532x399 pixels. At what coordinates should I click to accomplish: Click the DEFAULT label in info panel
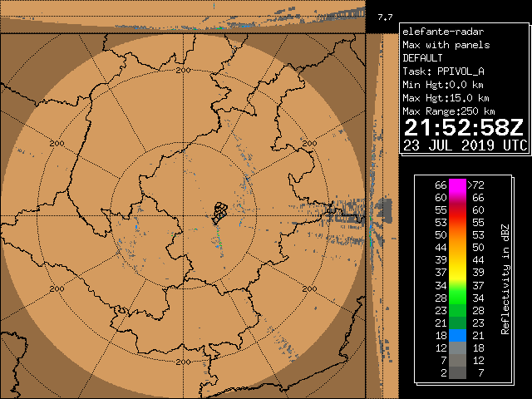423,58
